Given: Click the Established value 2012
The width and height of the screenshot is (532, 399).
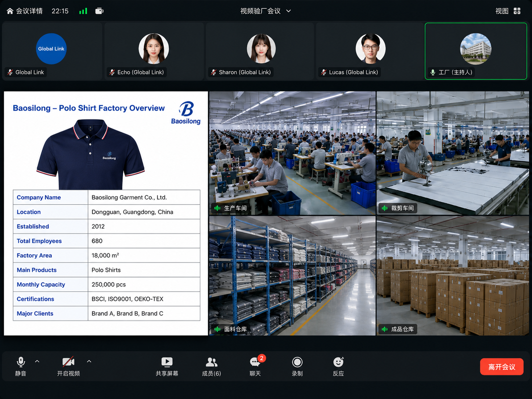Looking at the screenshot, I should [144, 226].
